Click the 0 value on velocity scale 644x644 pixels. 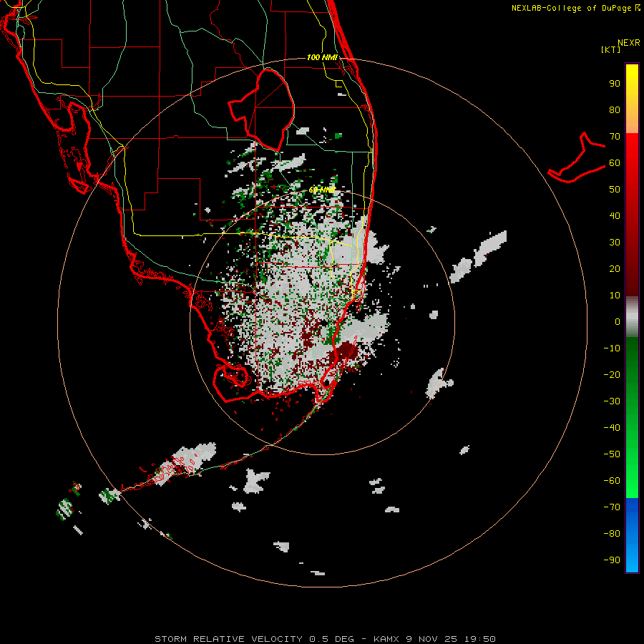click(x=618, y=322)
